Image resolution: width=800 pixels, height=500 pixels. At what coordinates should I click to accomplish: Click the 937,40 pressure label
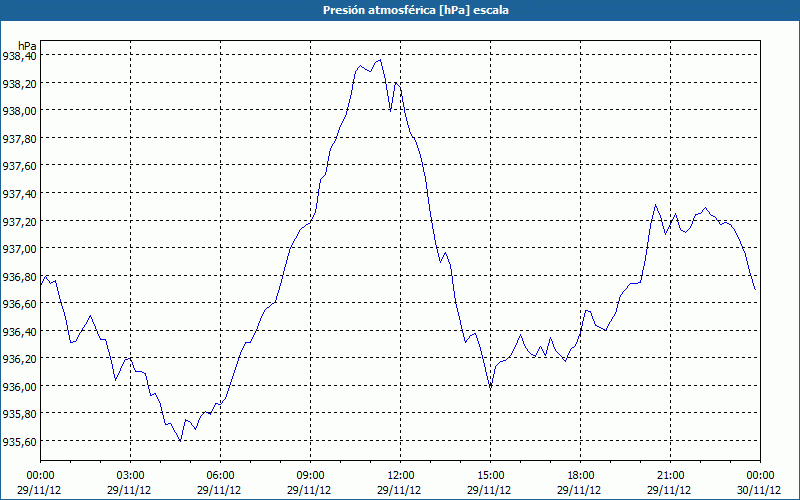19,193
